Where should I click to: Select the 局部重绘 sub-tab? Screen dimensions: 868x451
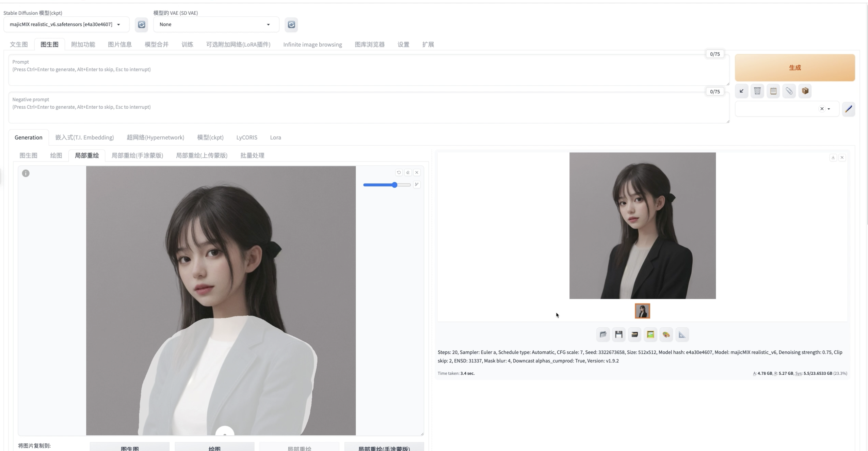(87, 155)
